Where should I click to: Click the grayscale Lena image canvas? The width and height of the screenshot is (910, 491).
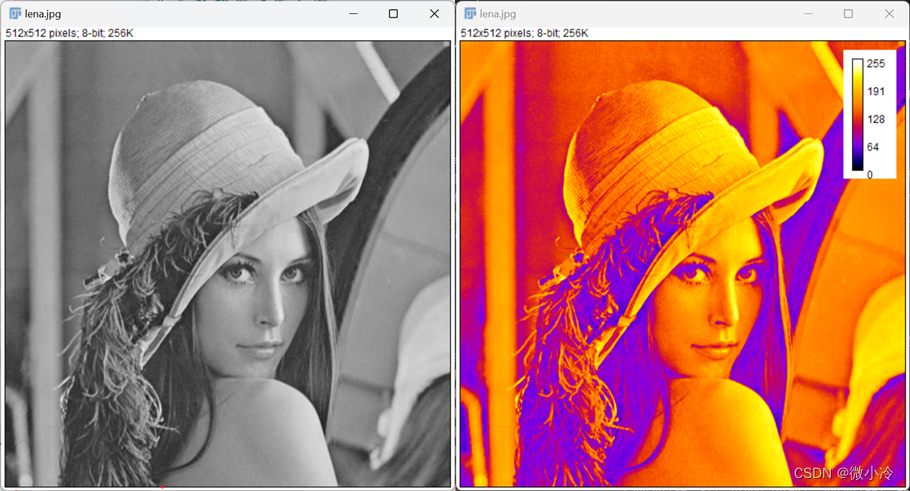pos(228,263)
